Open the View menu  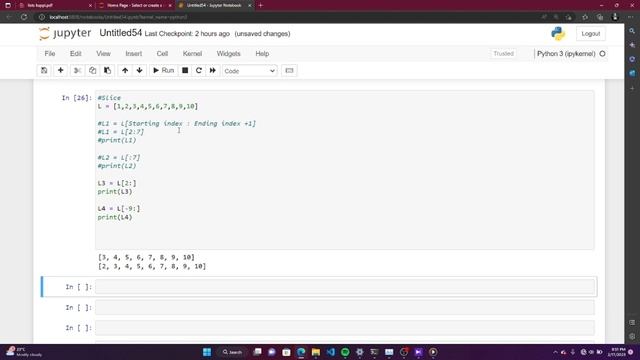click(x=103, y=53)
